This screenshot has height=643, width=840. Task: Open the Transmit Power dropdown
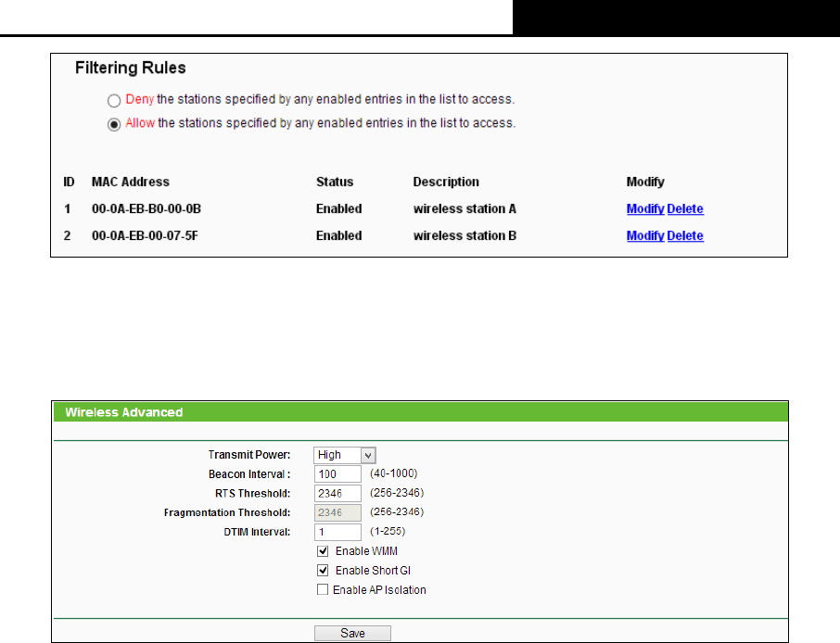(345, 455)
